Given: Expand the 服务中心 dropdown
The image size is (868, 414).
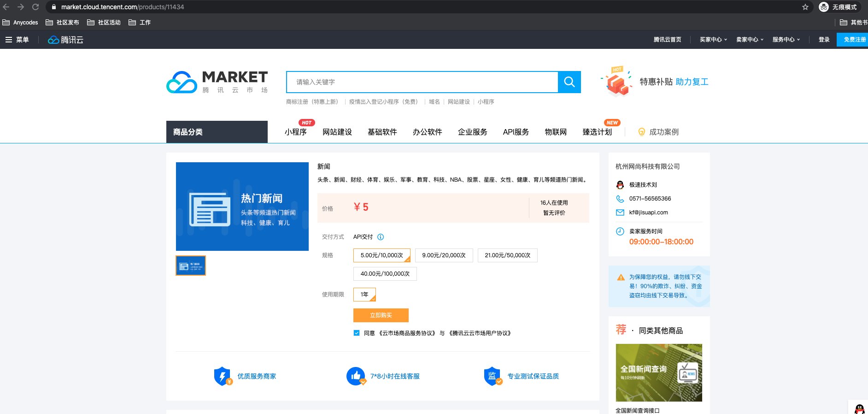Looking at the screenshot, I should (x=786, y=40).
